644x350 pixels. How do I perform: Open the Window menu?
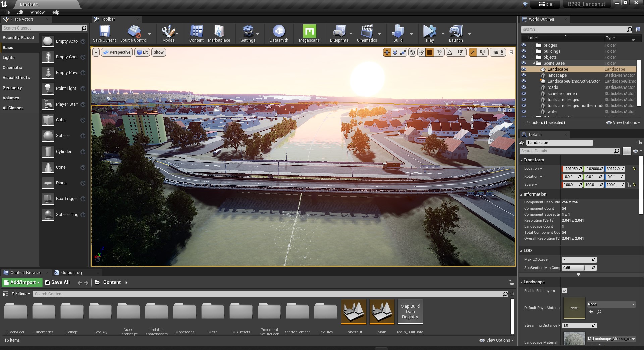pyautogui.click(x=37, y=12)
